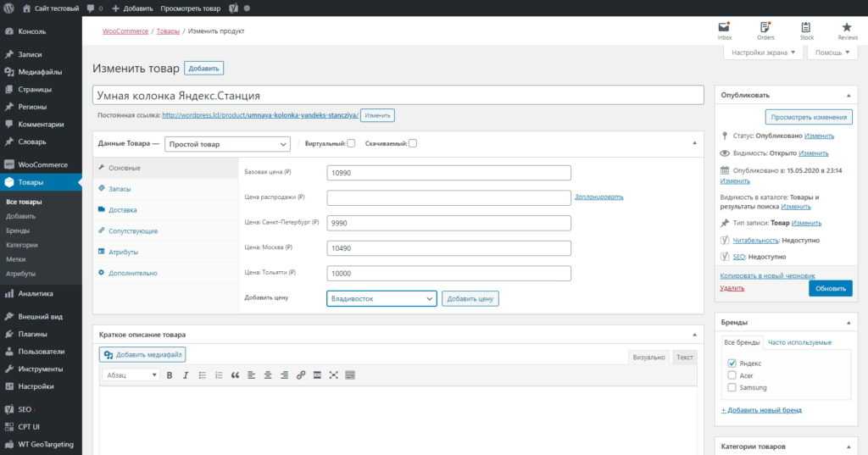The height and width of the screenshot is (455, 868).
Task: Apply italic formatting in the editor
Action: coord(186,375)
